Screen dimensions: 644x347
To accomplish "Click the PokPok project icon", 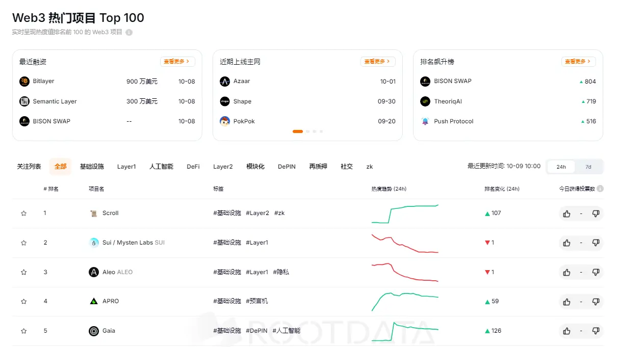I will (x=225, y=121).
